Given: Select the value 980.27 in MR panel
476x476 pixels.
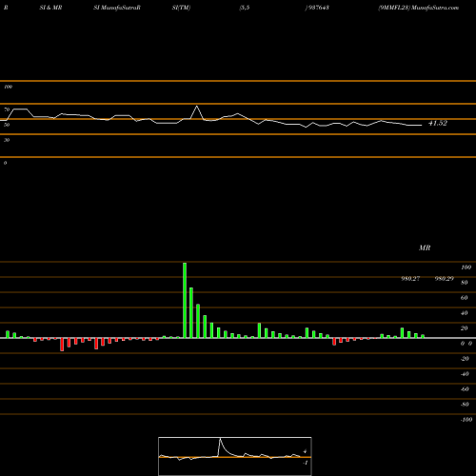Looking at the screenshot, I should point(410,279).
